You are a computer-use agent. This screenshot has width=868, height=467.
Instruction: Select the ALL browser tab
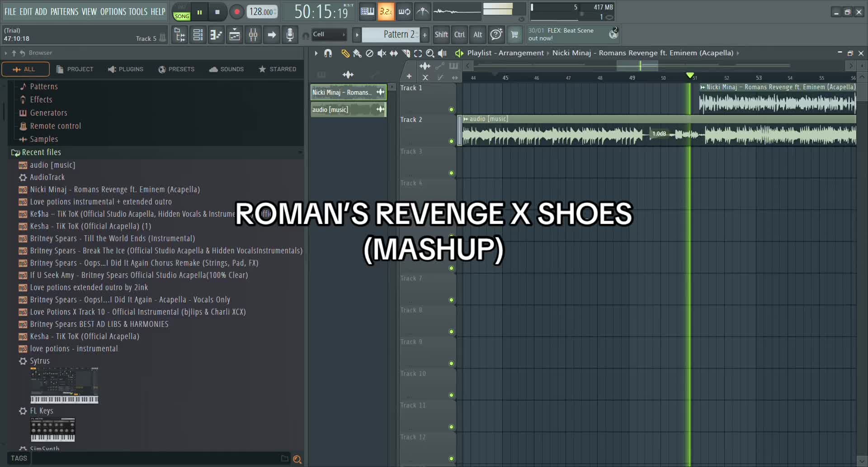[x=25, y=69]
